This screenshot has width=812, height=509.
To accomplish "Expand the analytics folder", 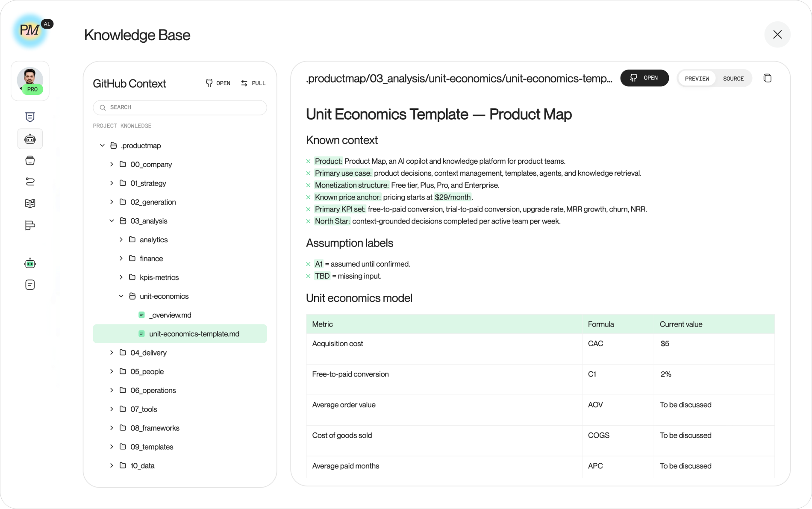I will 121,240.
